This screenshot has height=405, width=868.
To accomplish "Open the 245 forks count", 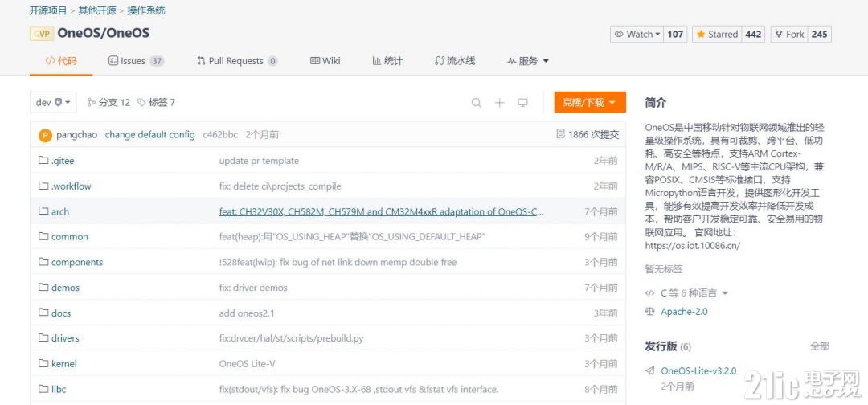I will [x=819, y=35].
